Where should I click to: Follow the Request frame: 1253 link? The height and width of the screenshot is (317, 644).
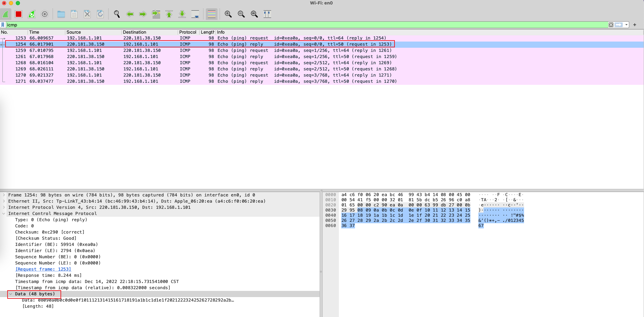[43, 269]
